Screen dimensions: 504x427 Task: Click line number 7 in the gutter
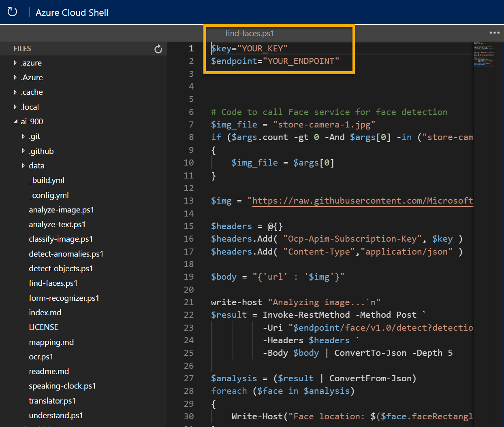[x=191, y=125]
